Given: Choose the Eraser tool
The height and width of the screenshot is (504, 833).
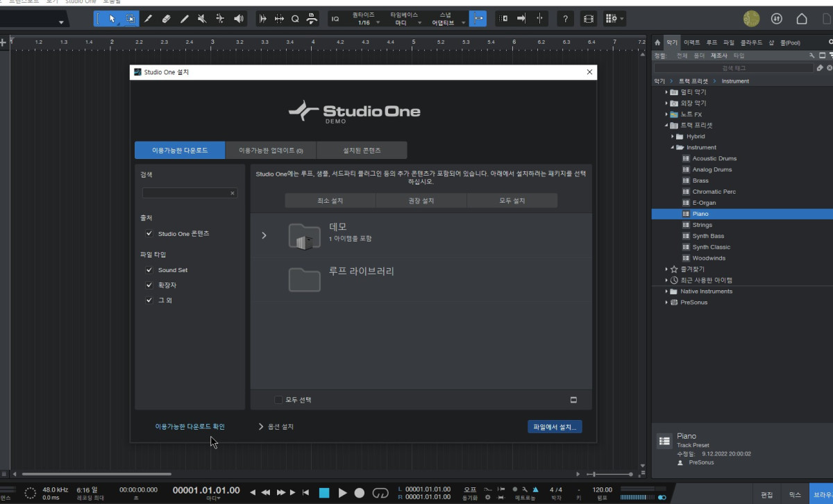Looking at the screenshot, I should [x=166, y=19].
